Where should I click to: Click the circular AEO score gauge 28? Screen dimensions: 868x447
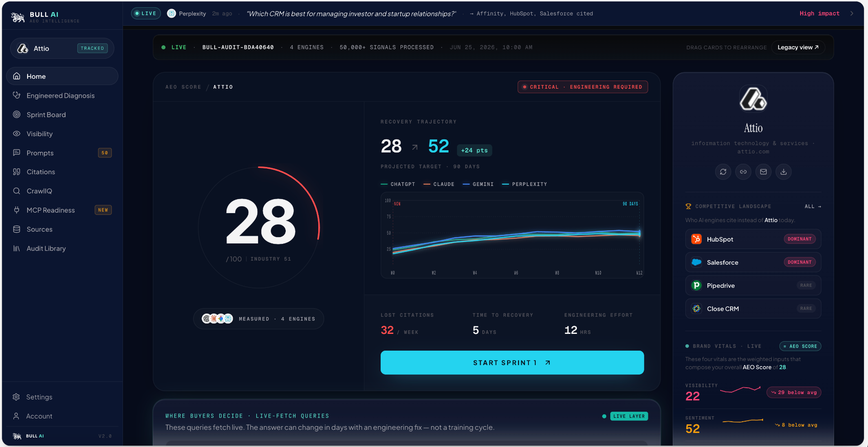259,227
